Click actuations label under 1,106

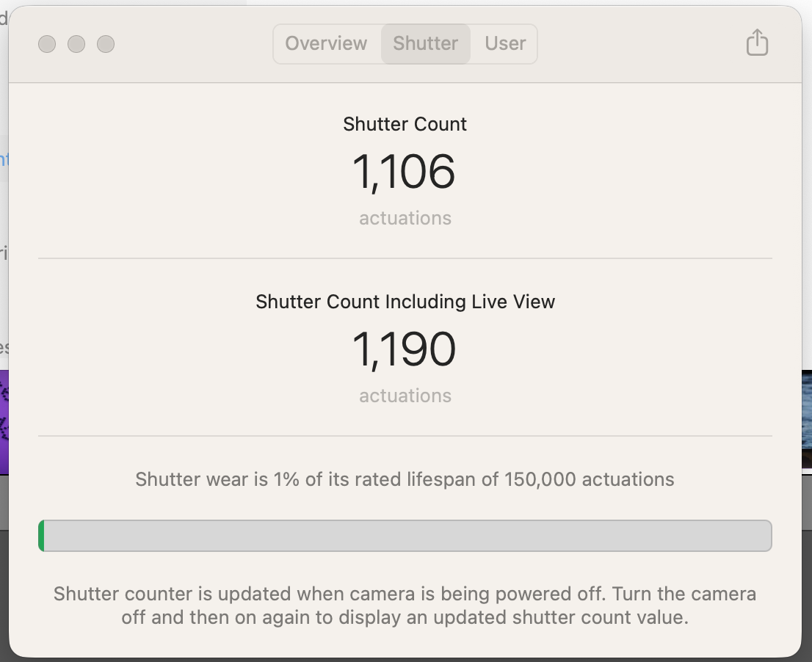pyautogui.click(x=405, y=218)
